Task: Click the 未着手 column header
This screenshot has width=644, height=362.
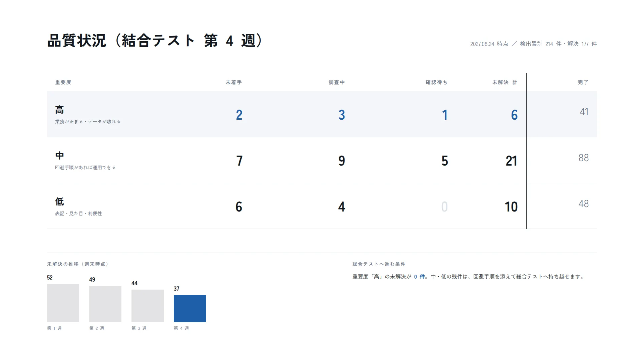Action: coord(233,82)
